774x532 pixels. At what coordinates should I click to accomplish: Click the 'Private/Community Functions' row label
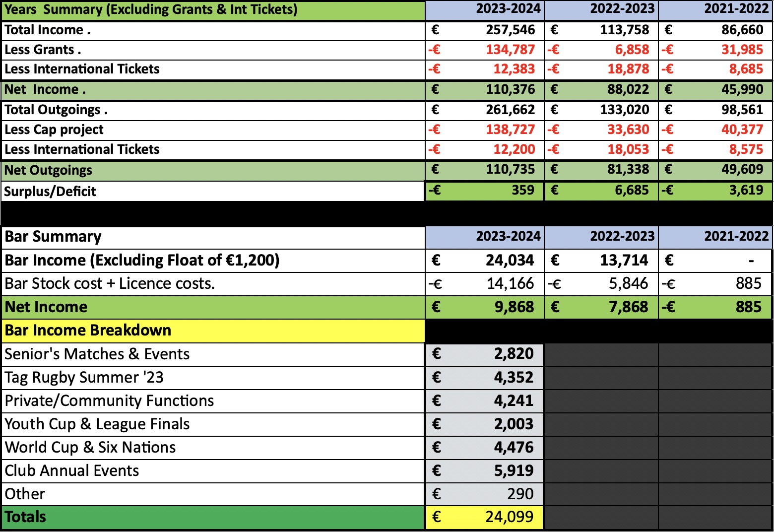(x=109, y=400)
